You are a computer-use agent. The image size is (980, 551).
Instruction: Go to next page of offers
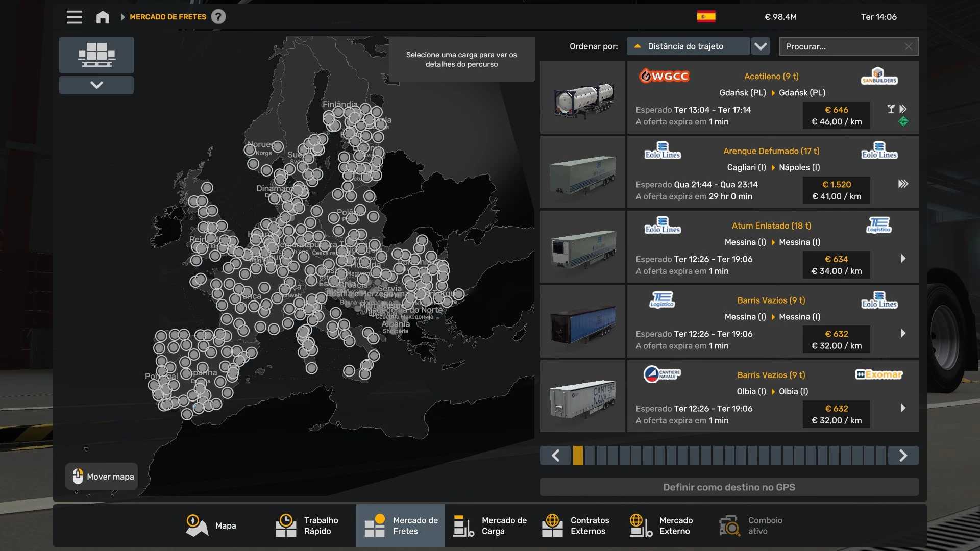903,456
